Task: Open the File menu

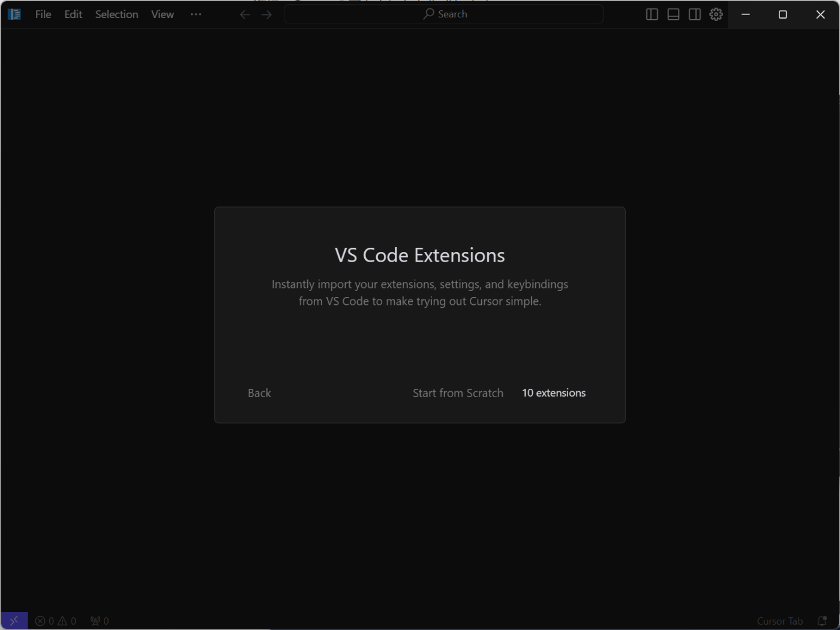Action: pos(43,14)
